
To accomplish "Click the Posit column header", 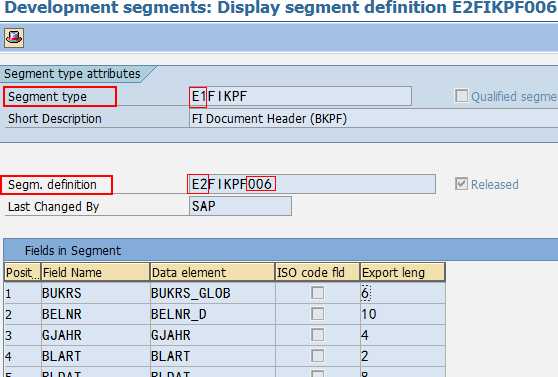I will (x=22, y=273).
